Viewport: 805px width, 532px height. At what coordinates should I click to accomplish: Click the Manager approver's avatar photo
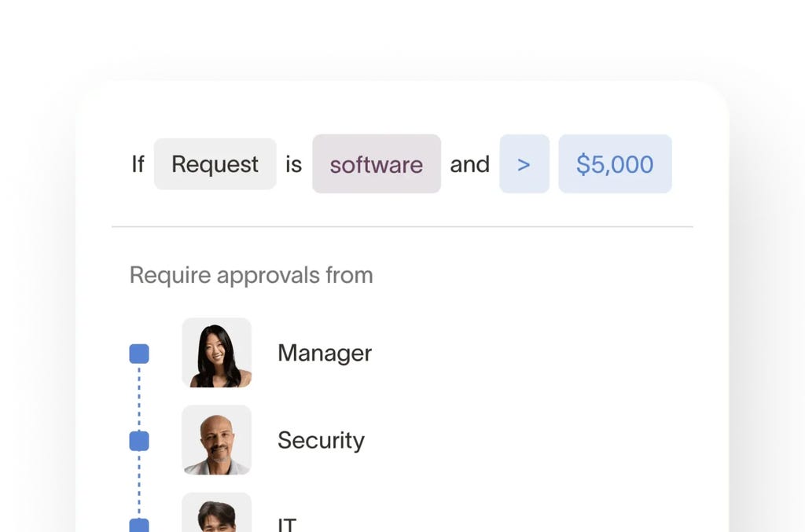[x=217, y=353]
